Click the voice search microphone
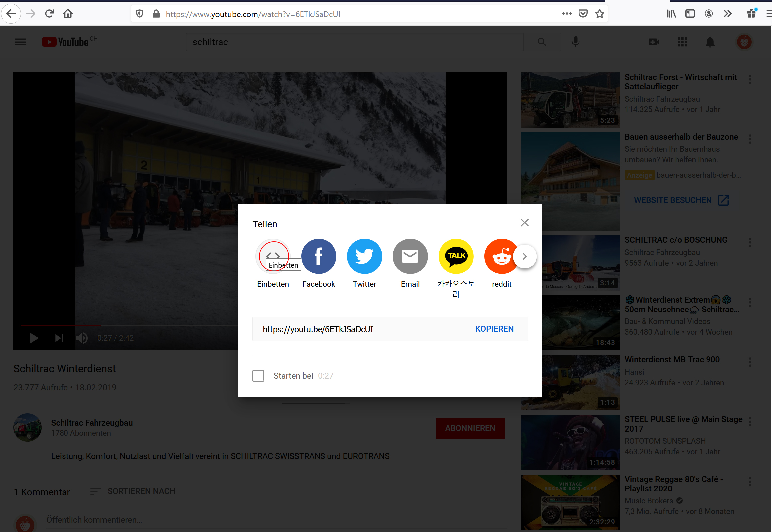772x532 pixels. pyautogui.click(x=575, y=42)
